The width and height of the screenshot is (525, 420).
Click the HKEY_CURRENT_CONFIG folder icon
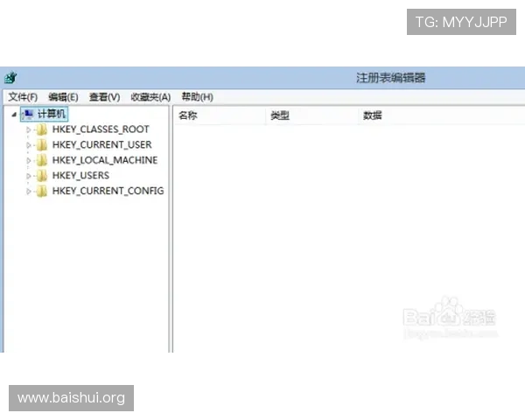coord(42,191)
